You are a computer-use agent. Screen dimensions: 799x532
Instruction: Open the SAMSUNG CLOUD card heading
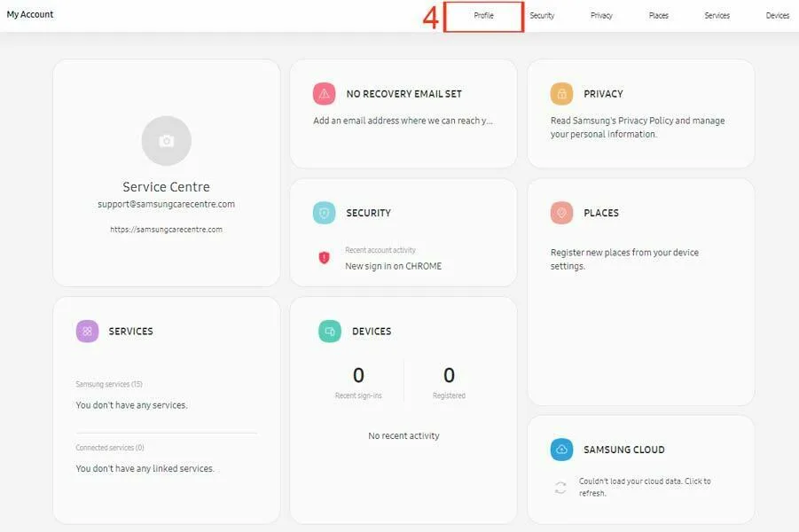pyautogui.click(x=624, y=450)
